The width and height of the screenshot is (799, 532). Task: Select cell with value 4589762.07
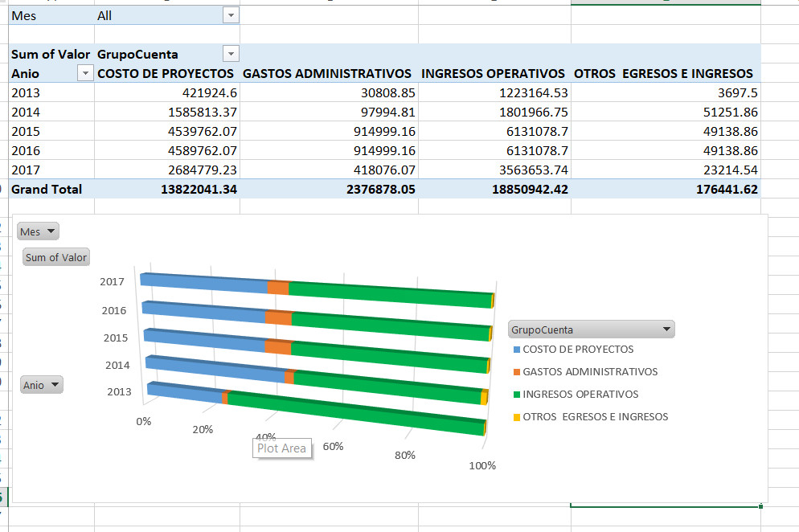(167, 151)
